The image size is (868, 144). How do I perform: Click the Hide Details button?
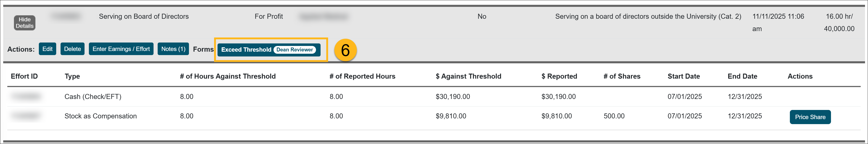click(25, 23)
